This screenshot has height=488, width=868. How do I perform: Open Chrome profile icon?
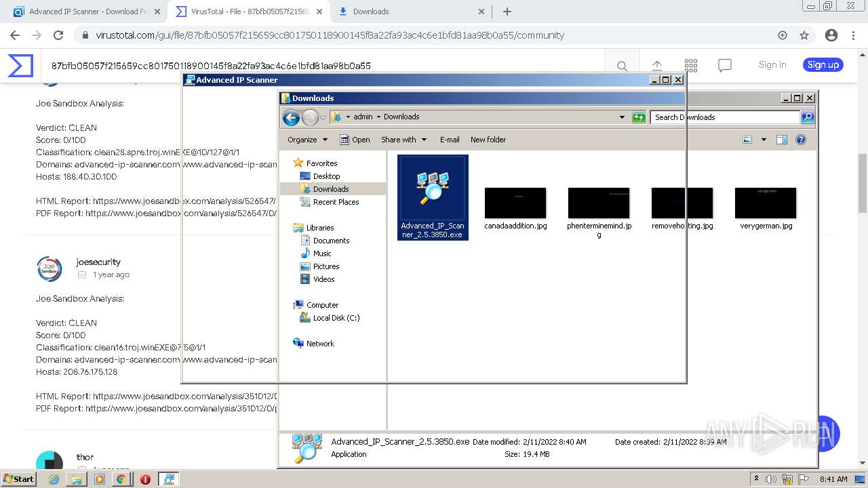[831, 35]
